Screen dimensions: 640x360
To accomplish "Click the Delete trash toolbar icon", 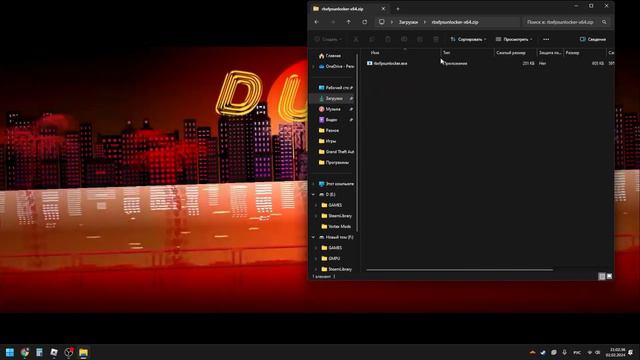I will pos(436,39).
